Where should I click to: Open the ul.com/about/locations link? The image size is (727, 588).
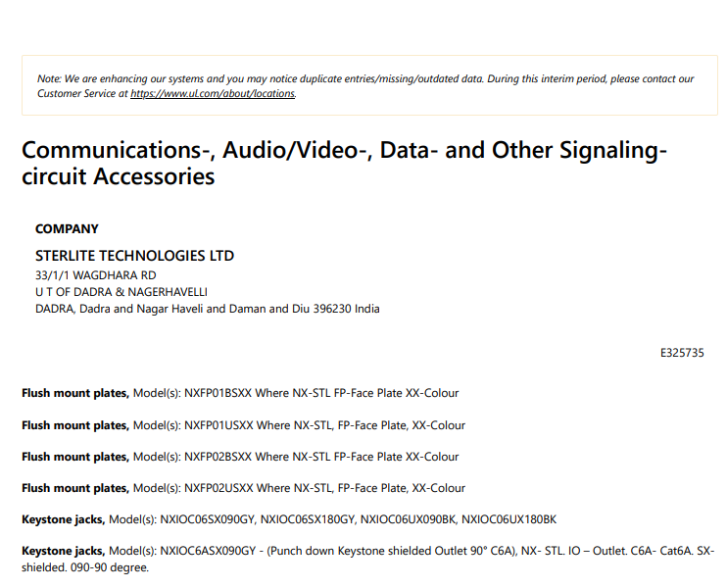click(213, 93)
